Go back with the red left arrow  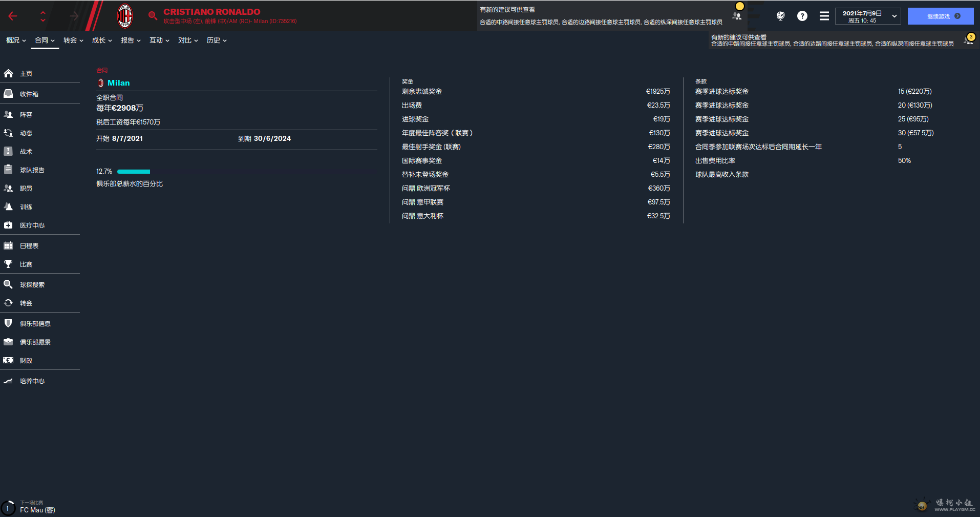click(13, 16)
